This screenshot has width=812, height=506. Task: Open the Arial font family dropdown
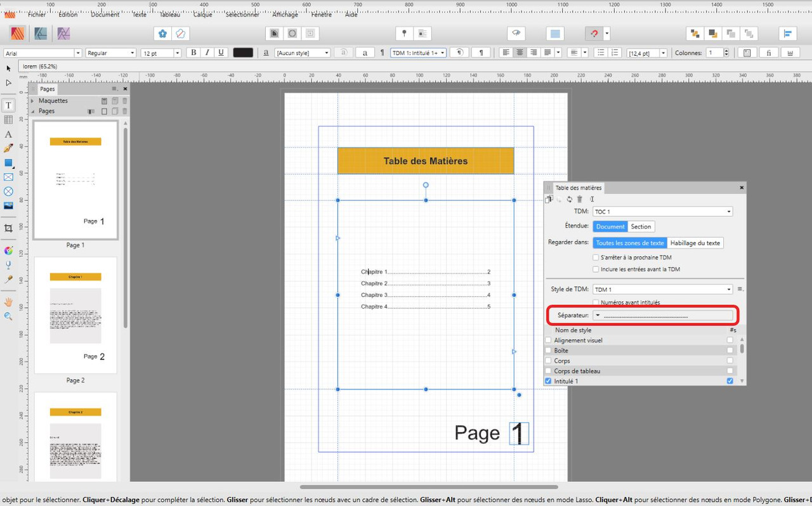pyautogui.click(x=78, y=53)
